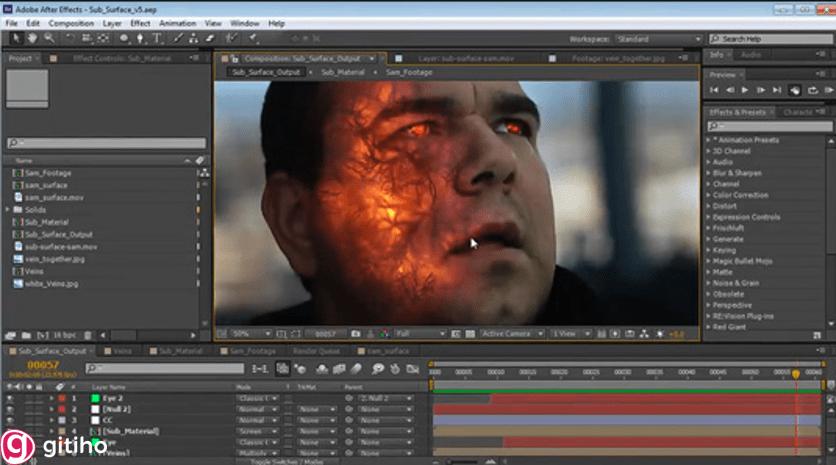The height and width of the screenshot is (465, 836).
Task: Select the Selection arrow tool
Action: coord(17,38)
